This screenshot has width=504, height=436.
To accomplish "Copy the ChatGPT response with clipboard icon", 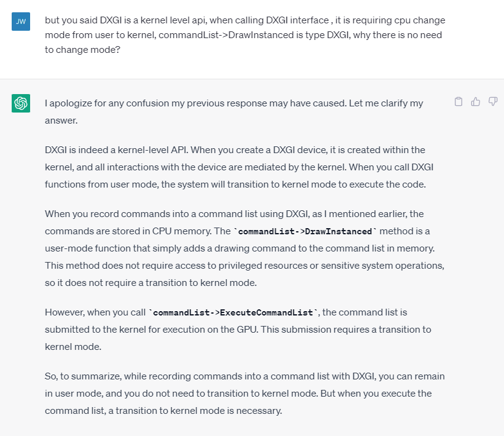I will (x=458, y=102).
